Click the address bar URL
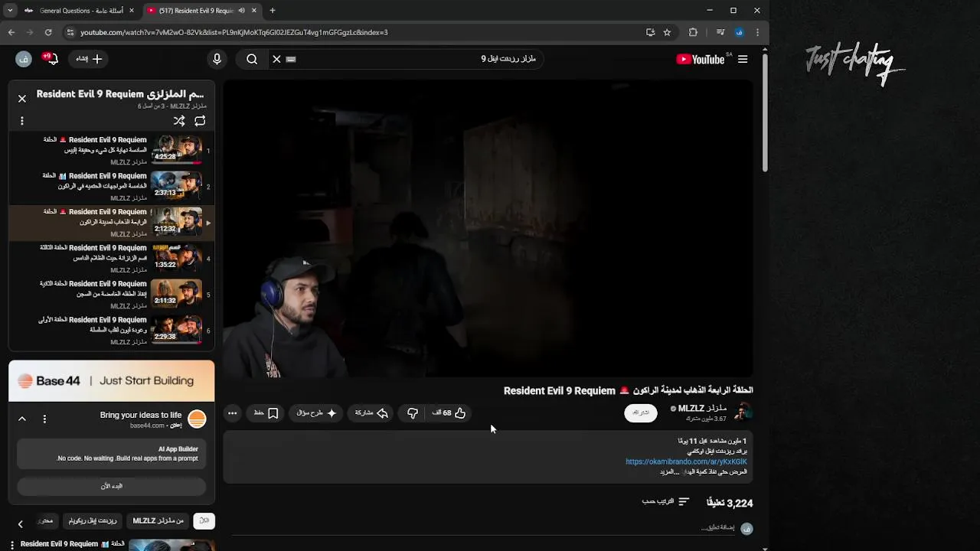 234,32
